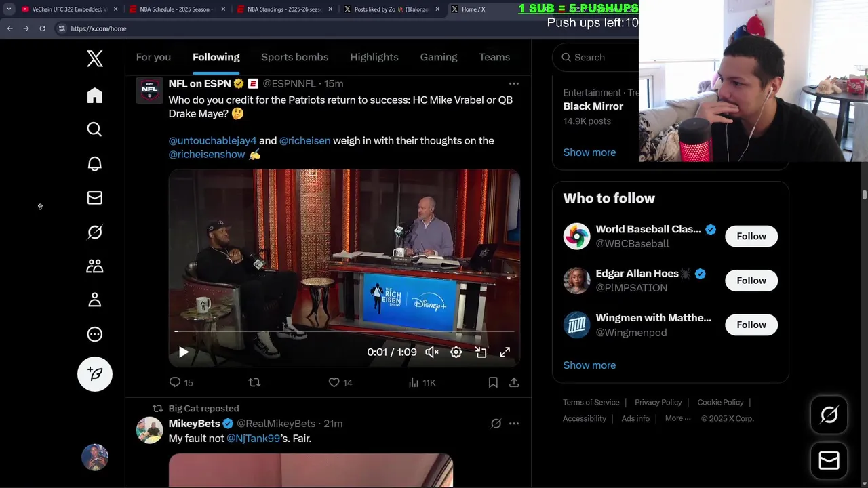The width and height of the screenshot is (868, 488).
Task: Open more options on MikeyBets post
Action: [x=514, y=424]
